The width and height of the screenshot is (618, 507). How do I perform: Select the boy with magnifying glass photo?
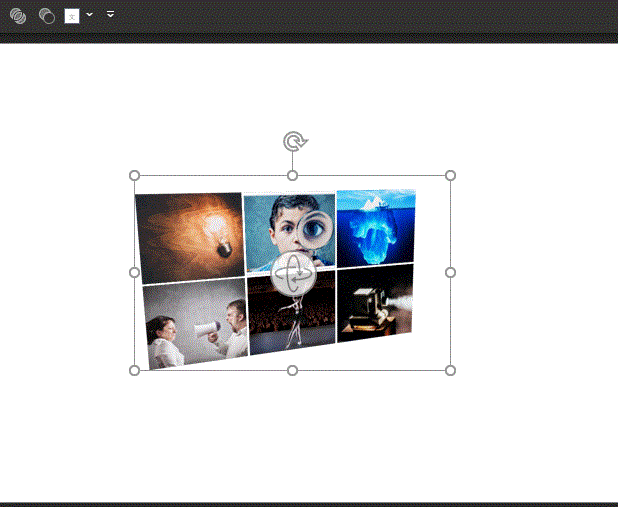point(289,233)
